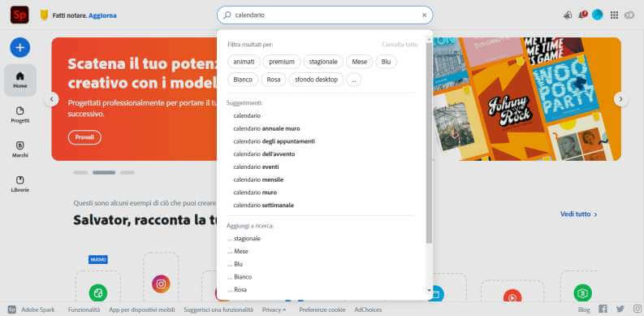Add '... Mese' to the search
644x316 pixels.
[x=238, y=251]
